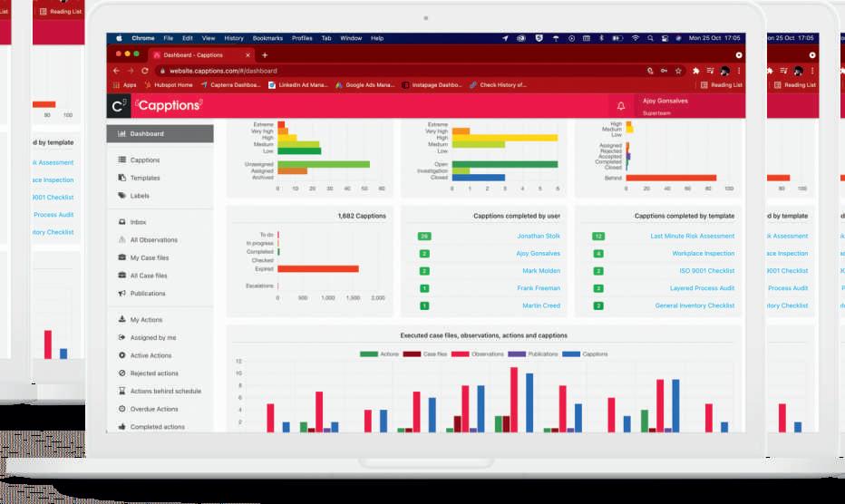The image size is (845, 504).
Task: Open the Spotlight search icon in the menu bar
Action: pyautogui.click(x=650, y=38)
